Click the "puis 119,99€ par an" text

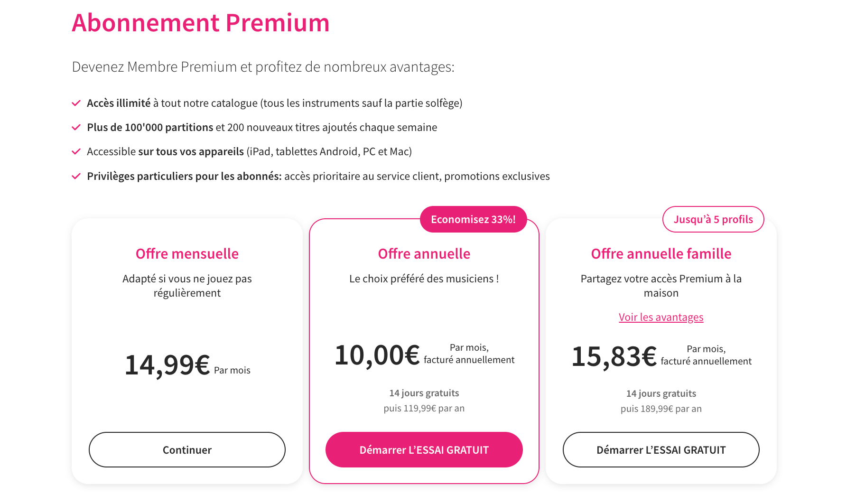coord(424,408)
